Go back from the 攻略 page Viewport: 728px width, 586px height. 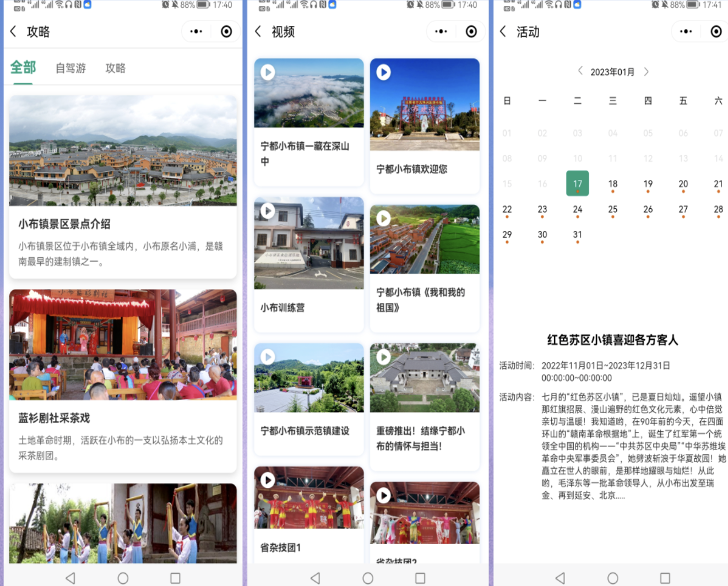pos(14,32)
